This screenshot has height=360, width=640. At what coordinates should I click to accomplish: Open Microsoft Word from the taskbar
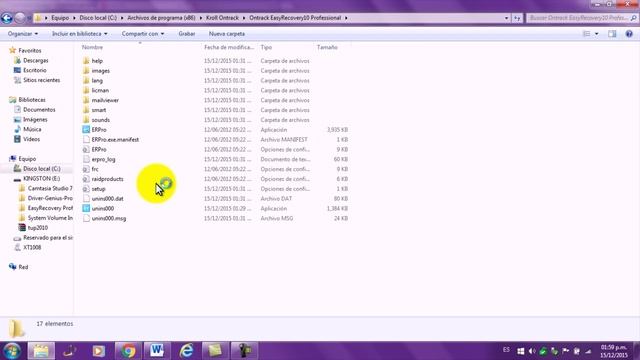[x=157, y=351]
